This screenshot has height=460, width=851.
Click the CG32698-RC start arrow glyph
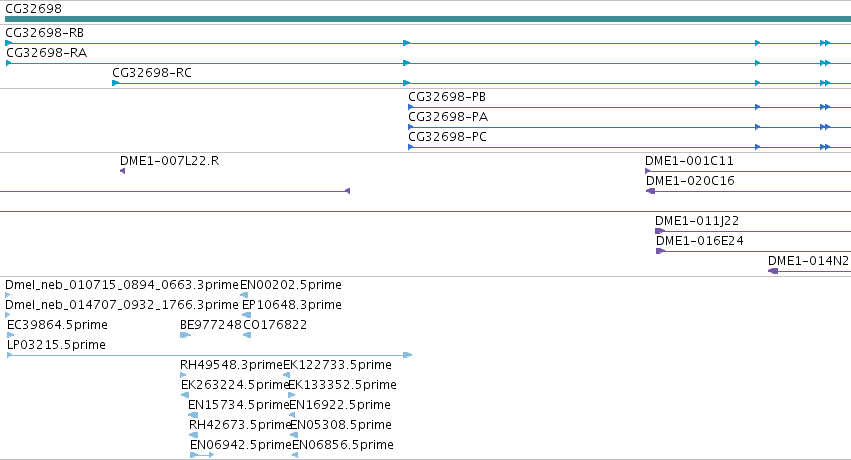click(115, 83)
